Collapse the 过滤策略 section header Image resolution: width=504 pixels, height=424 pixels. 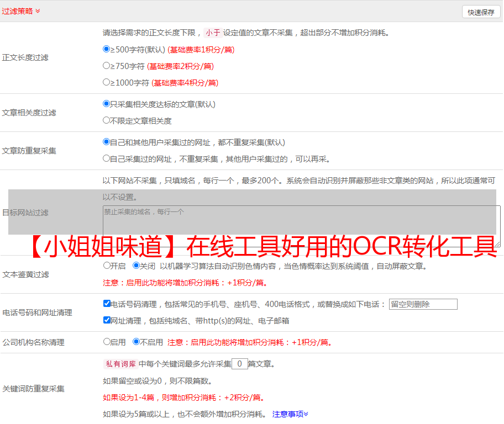[21, 11]
